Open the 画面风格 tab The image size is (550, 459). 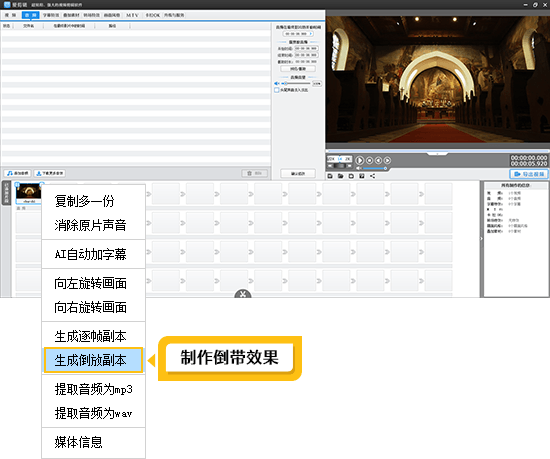pos(112,15)
